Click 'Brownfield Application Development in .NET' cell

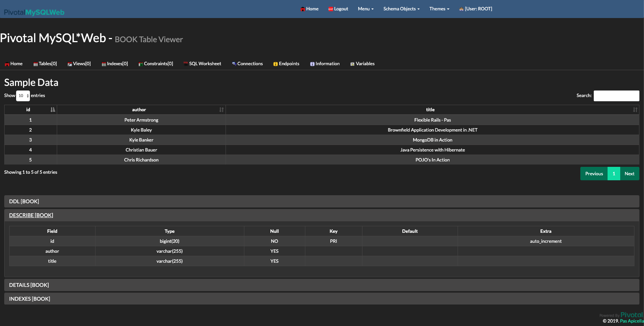tap(432, 130)
